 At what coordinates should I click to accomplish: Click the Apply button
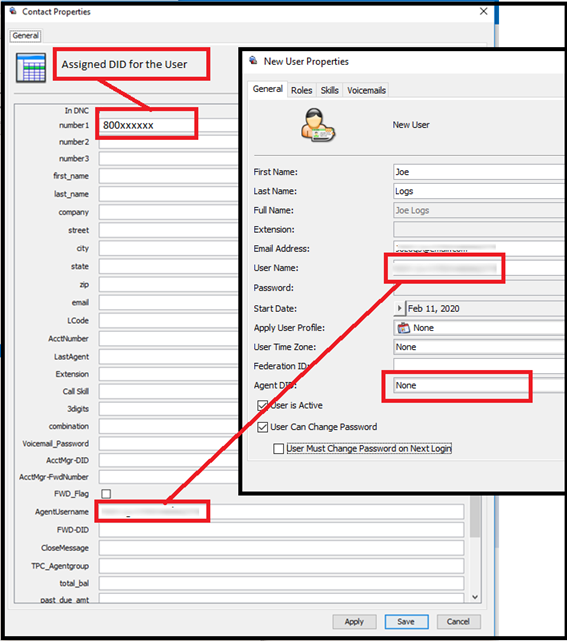coord(354,621)
